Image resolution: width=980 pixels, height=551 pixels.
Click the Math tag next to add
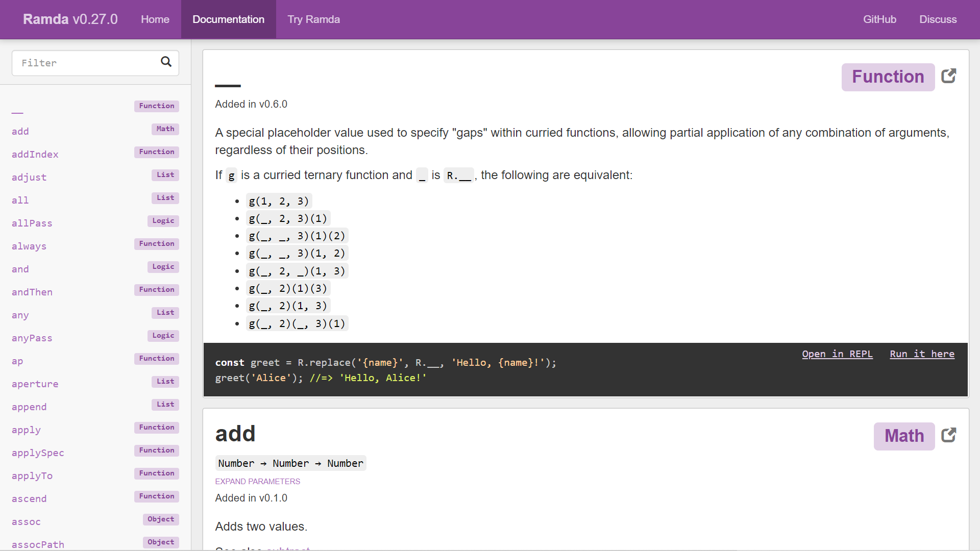(165, 129)
